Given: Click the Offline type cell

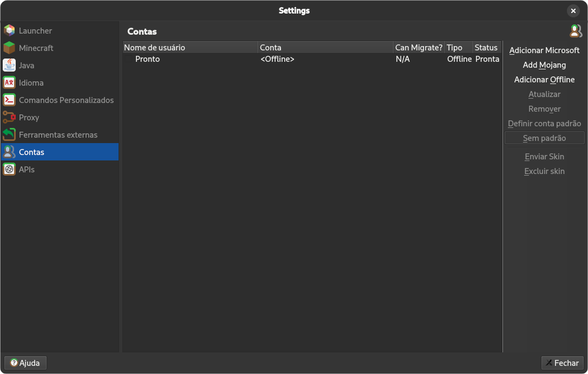Looking at the screenshot, I should (459, 59).
